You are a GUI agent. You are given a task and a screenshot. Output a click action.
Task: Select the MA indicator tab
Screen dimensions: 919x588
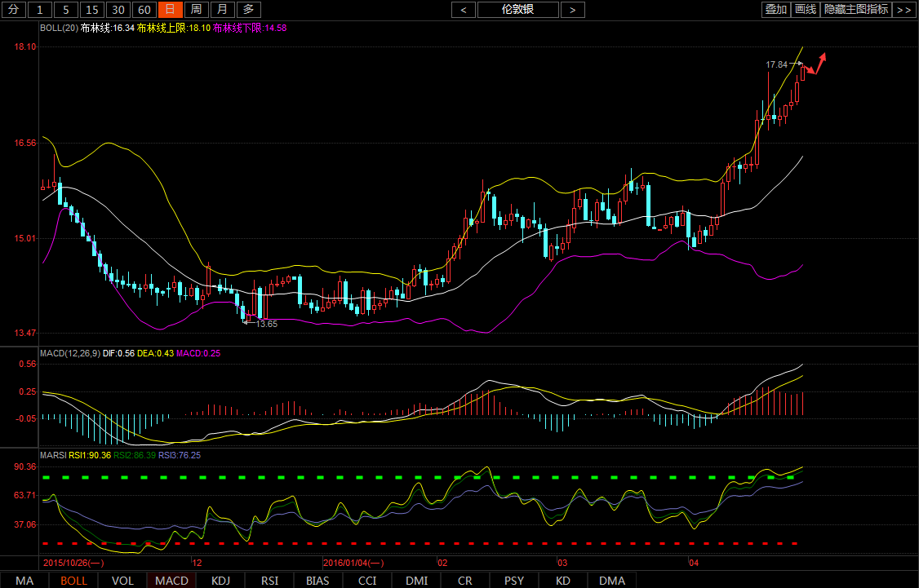[24, 581]
